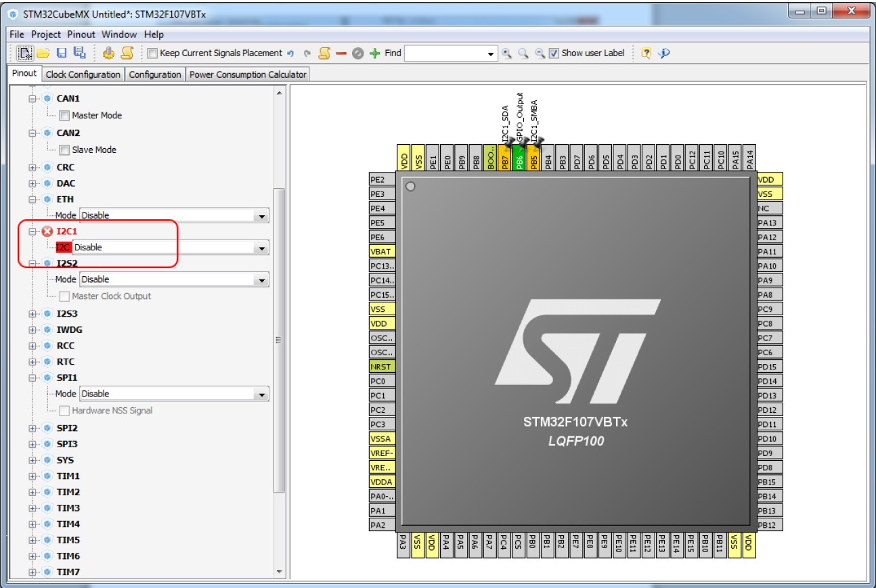This screenshot has height=588, width=876.
Task: Switch to the Clock Configuration tab
Action: coord(83,74)
